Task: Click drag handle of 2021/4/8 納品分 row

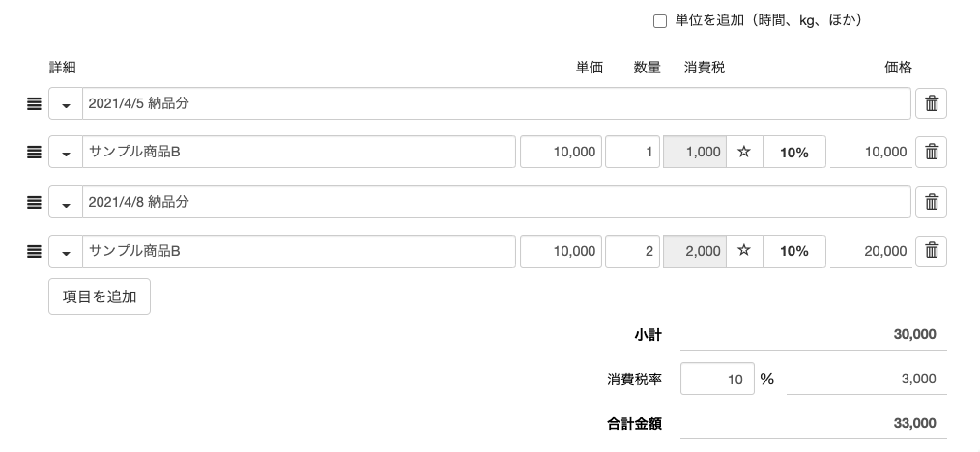Action: pos(34,202)
